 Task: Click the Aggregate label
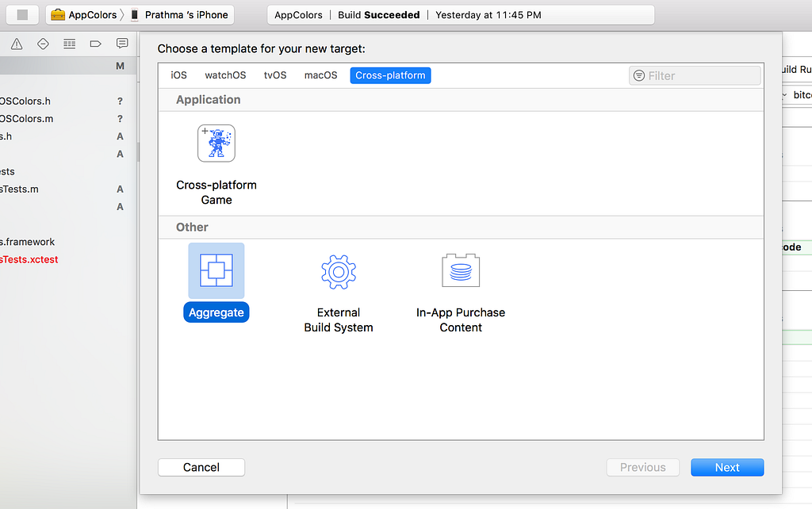(216, 312)
